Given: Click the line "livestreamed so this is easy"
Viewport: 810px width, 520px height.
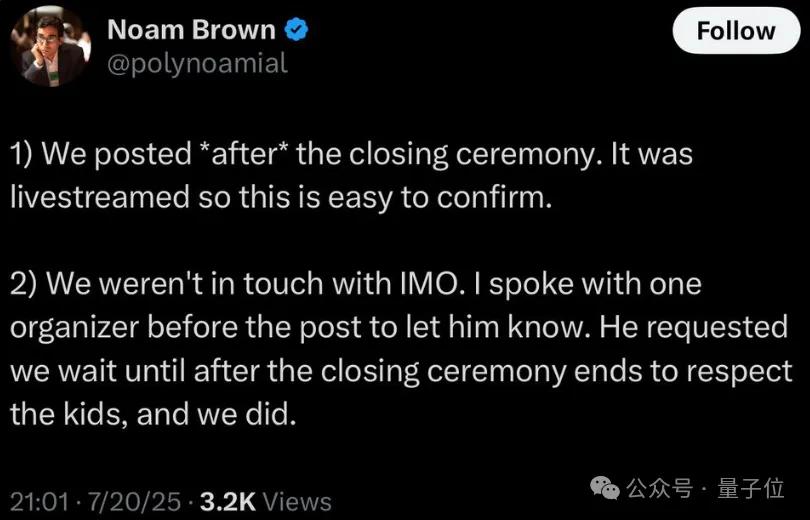Looking at the screenshot, I should click(x=280, y=196).
